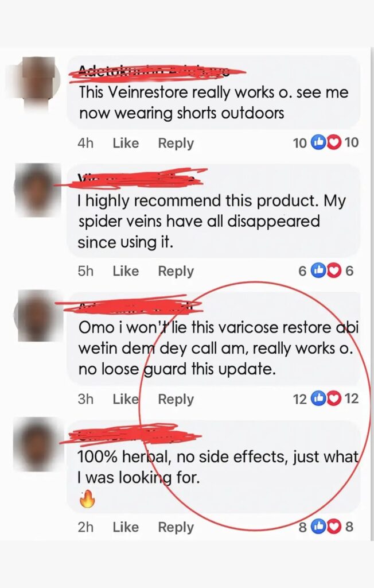Viewport: 374px width, 588px height.
Task: Like the varicose restore pidgin comment
Action: 126,399
